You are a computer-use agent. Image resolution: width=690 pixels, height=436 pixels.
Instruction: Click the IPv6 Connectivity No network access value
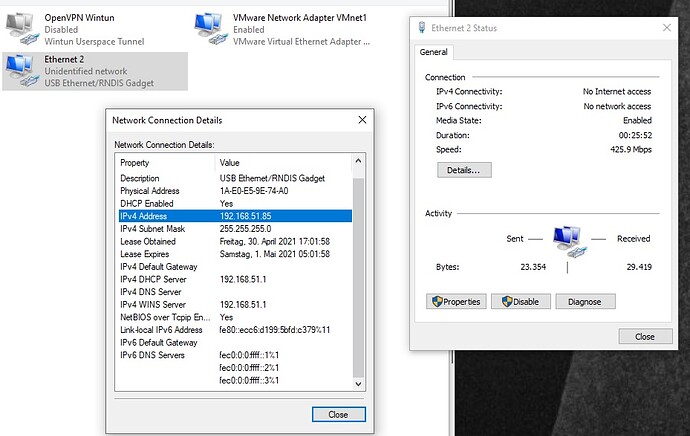point(617,106)
